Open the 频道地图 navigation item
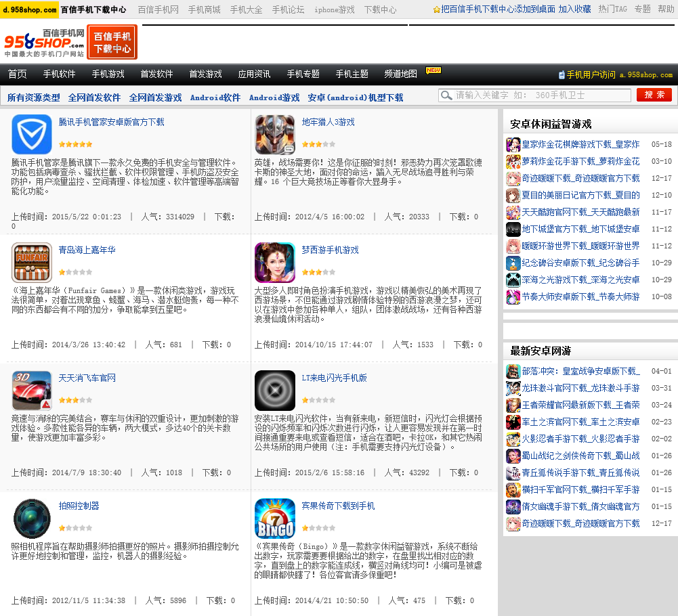 tap(401, 74)
